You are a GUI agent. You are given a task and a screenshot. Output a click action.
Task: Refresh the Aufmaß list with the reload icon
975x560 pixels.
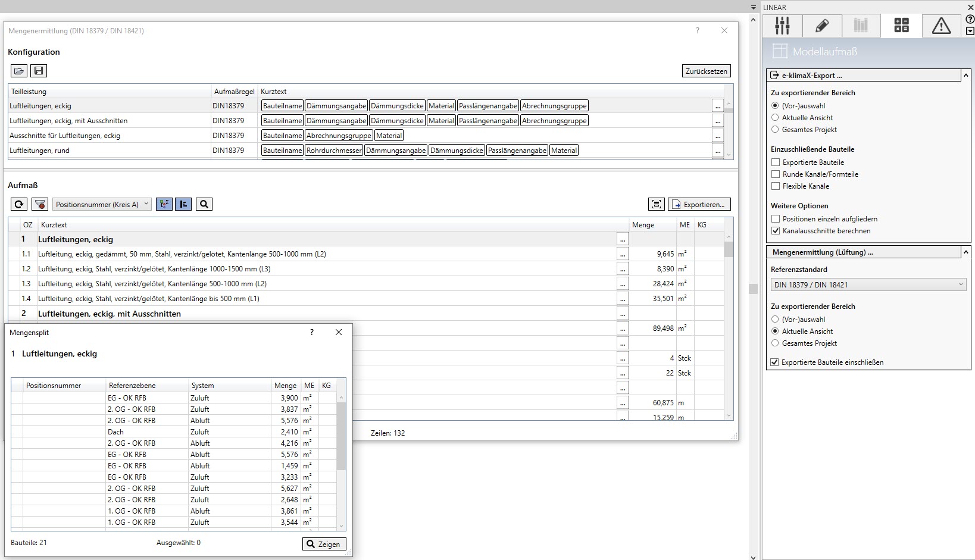[x=19, y=204]
